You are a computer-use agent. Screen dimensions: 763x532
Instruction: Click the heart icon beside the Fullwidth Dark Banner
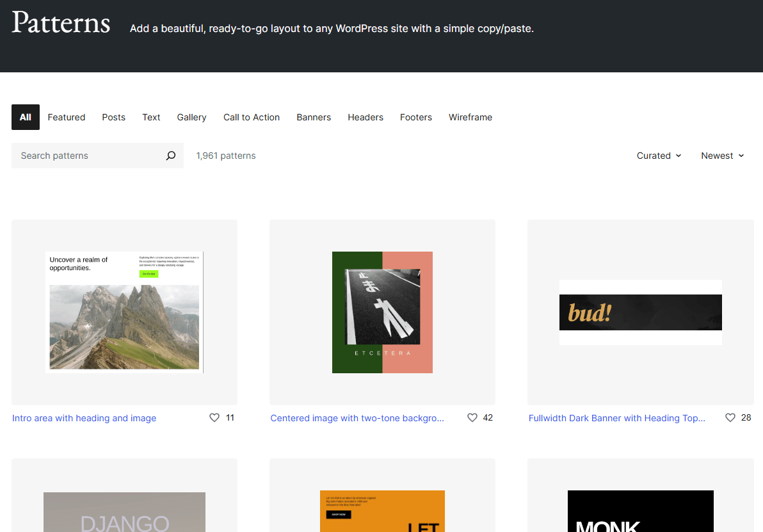(x=730, y=417)
